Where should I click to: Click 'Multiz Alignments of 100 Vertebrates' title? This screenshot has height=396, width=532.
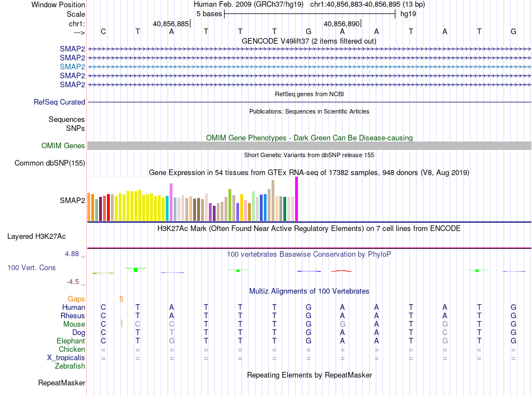(309, 291)
